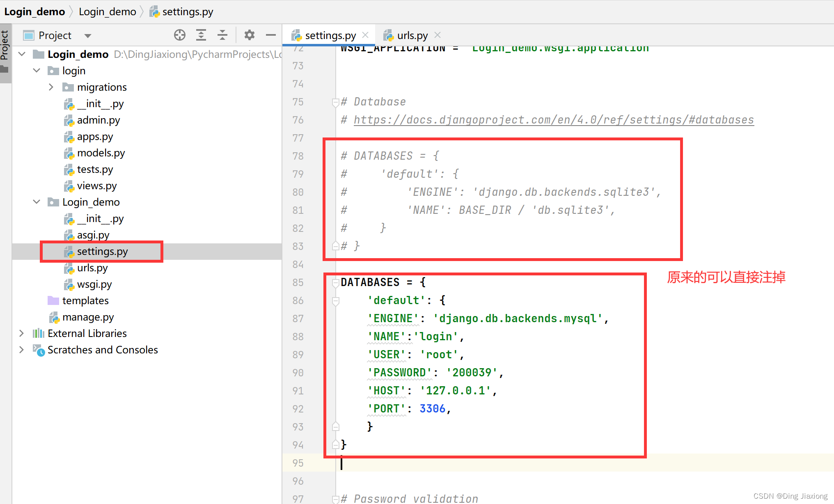Open the vertical Project tool window tab
Viewport: 834px width, 504px height.
pyautogui.click(x=5, y=45)
